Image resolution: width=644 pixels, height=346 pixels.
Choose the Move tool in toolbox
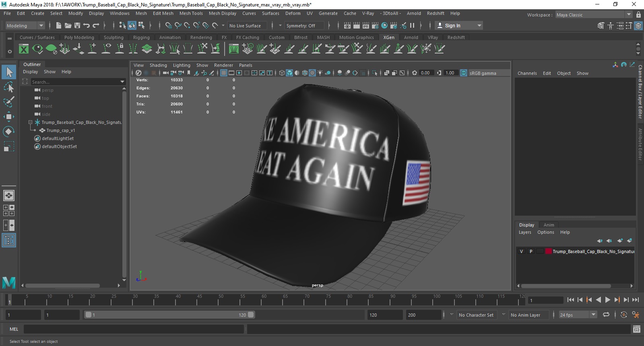(9, 117)
